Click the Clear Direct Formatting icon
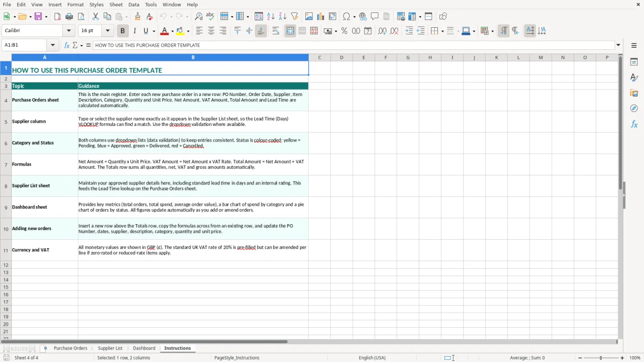 coord(149,17)
